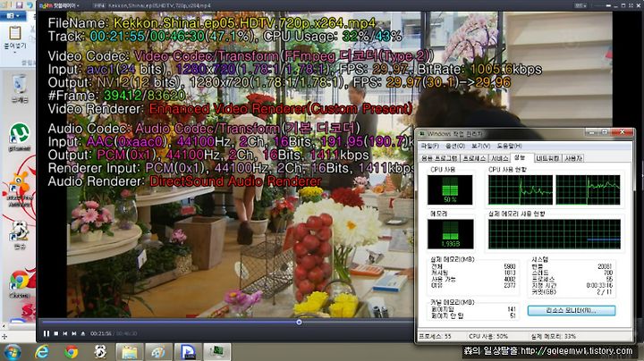Image resolution: width=644 pixels, height=361 pixels.
Task: Switch to 네트워킹 tab in Task Manager
Action: (x=548, y=158)
